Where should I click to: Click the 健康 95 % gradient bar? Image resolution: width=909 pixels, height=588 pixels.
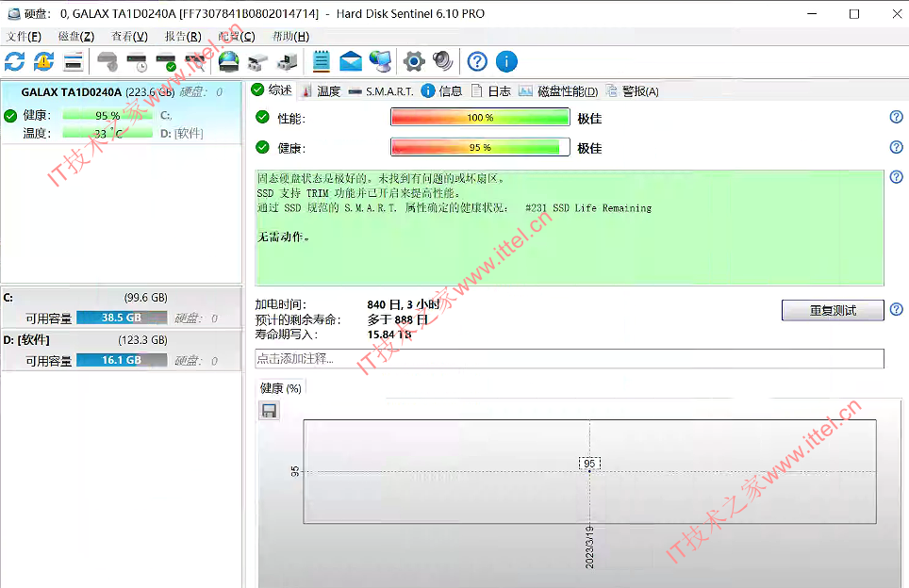[480, 147]
